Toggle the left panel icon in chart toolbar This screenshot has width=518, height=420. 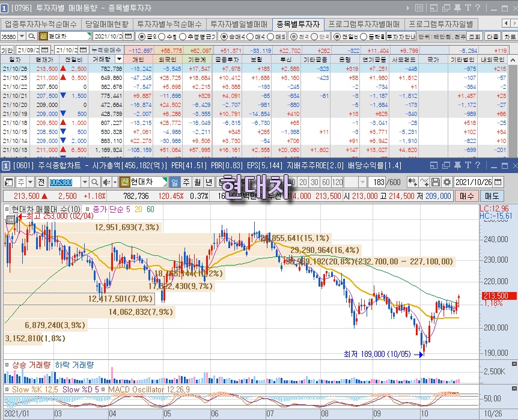9,182
